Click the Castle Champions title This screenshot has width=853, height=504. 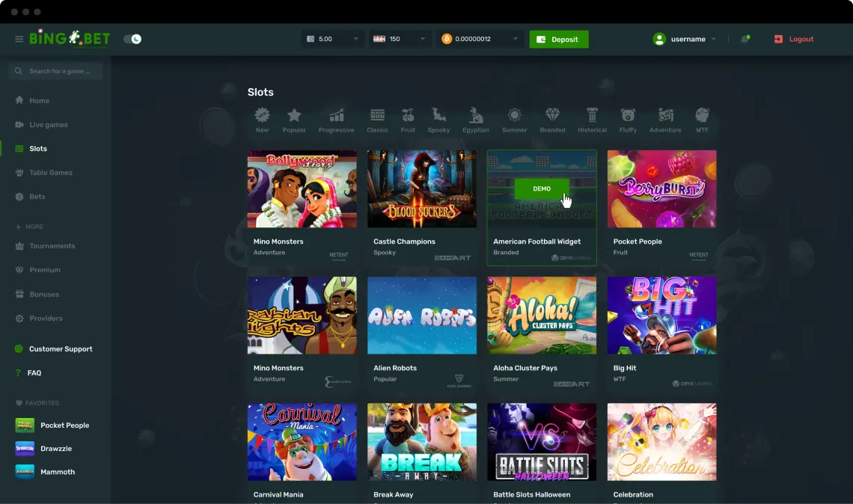404,242
